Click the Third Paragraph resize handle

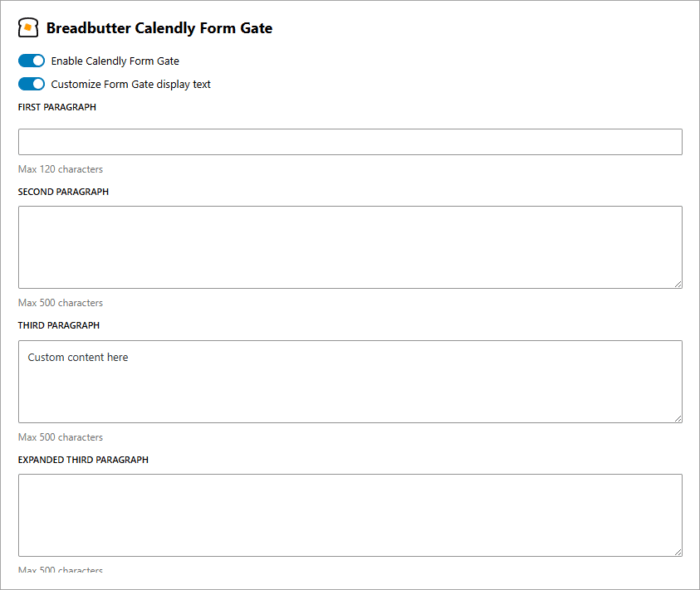point(677,417)
